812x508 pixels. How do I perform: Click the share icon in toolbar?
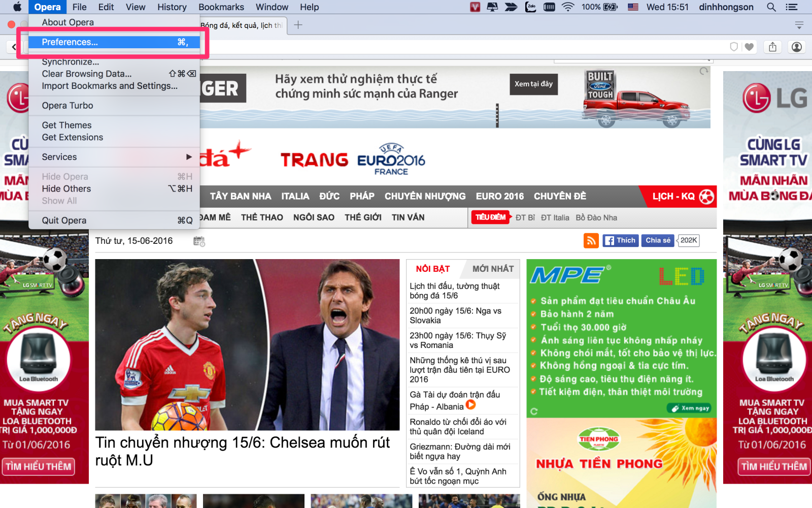772,47
